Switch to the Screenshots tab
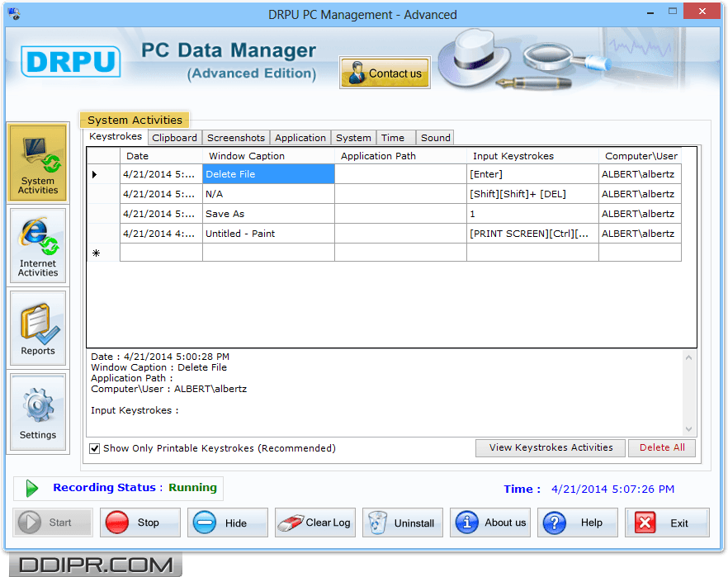This screenshot has height=577, width=728. pos(236,138)
